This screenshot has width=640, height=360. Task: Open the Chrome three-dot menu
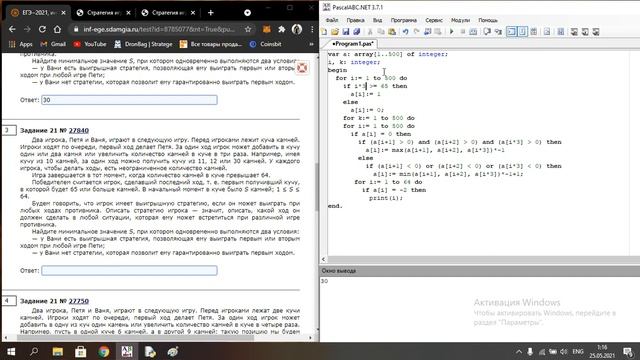tap(312, 29)
